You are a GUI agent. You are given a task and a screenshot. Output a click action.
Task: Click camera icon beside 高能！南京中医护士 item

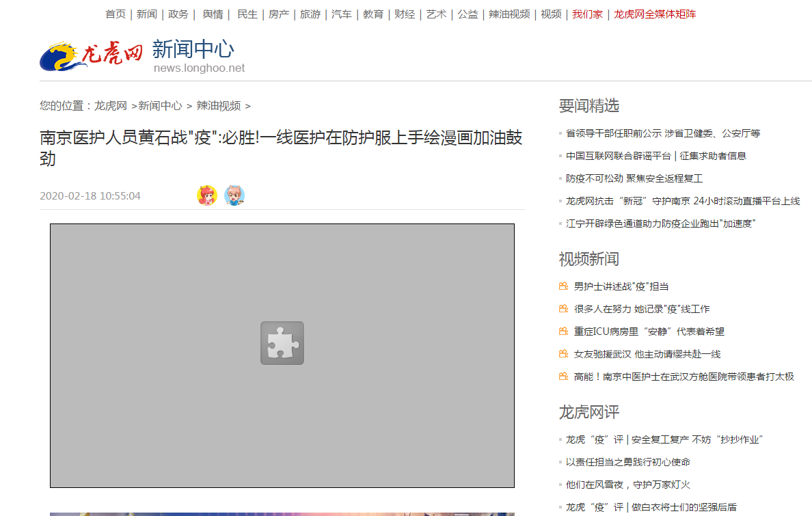[562, 376]
